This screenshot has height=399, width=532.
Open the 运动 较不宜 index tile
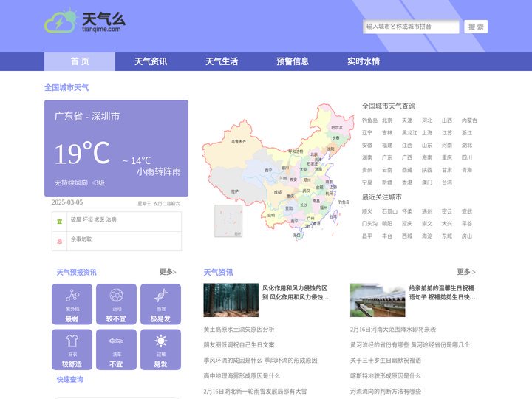coord(117,304)
